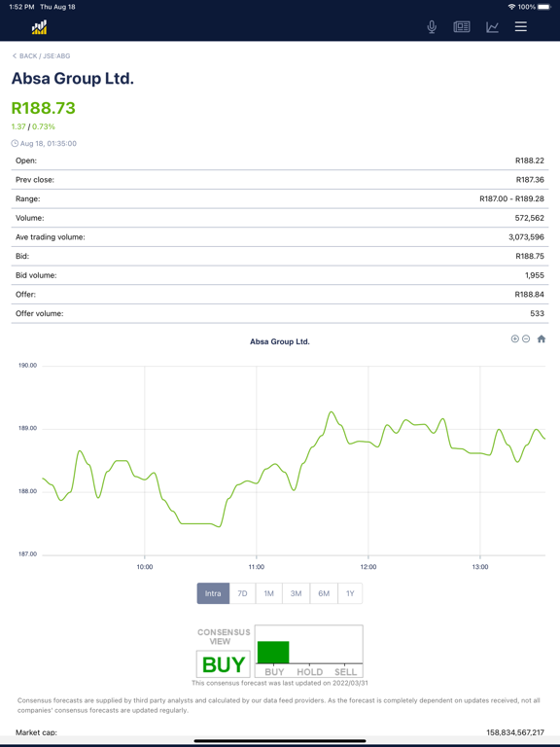Click the share price R188.73
The height and width of the screenshot is (747, 560).
tap(44, 108)
